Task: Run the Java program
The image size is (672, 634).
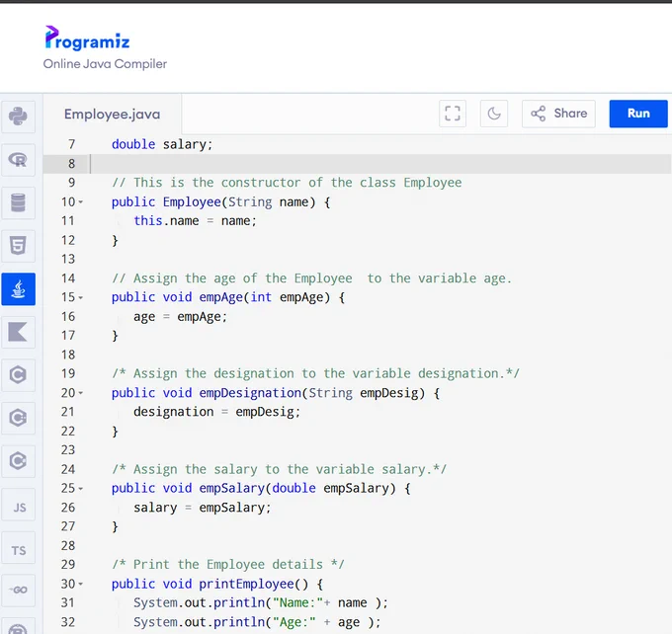Action: tap(638, 114)
